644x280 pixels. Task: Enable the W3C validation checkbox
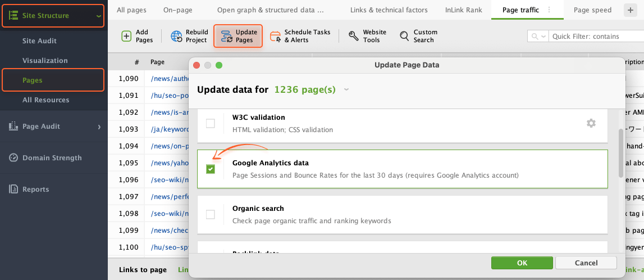tap(211, 123)
